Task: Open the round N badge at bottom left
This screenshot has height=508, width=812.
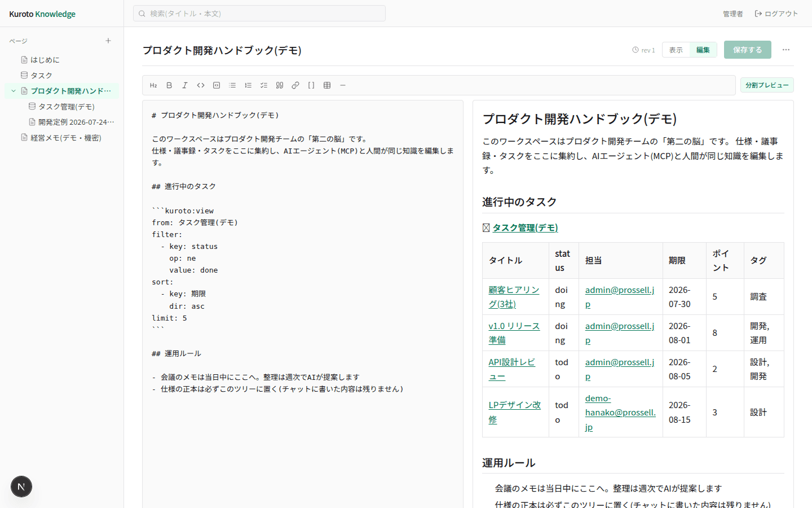Action: coord(21,487)
